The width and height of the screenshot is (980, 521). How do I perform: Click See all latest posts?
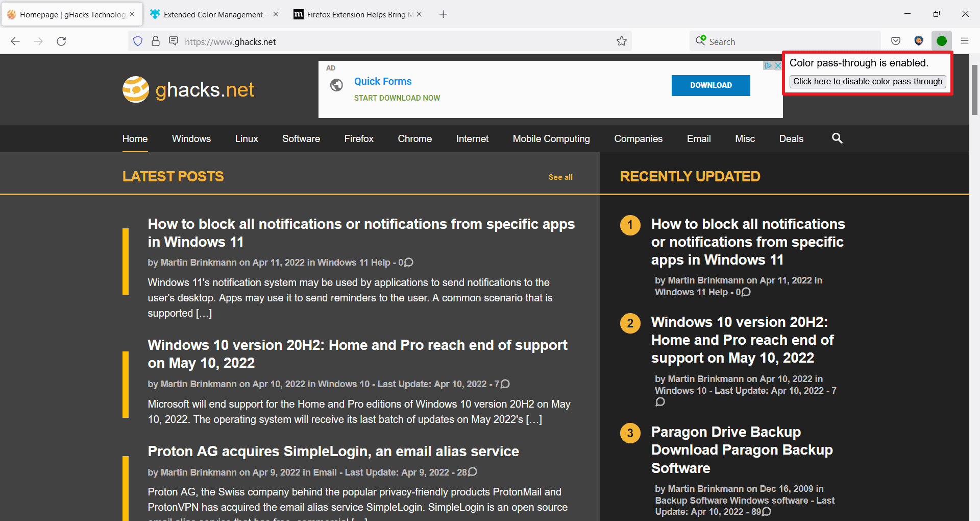click(560, 177)
